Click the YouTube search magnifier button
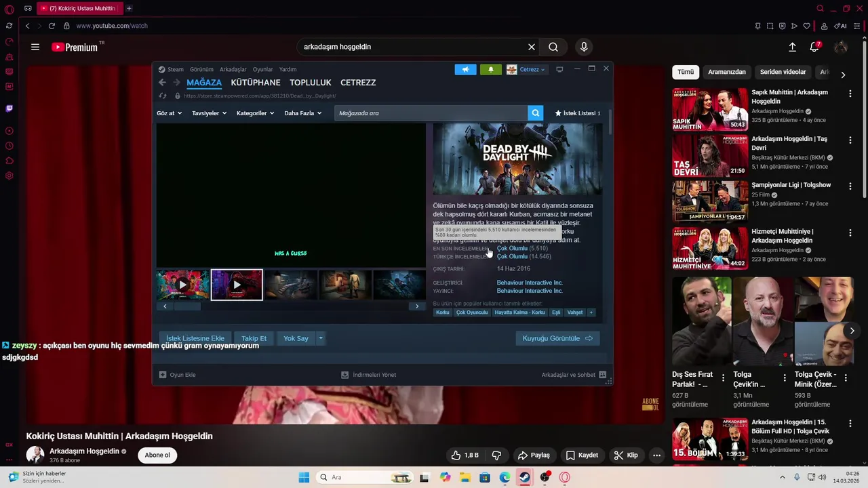 pyautogui.click(x=553, y=47)
